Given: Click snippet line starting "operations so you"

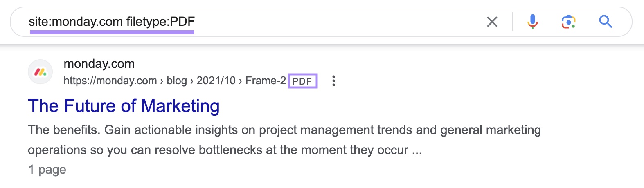Looking at the screenshot, I should (x=224, y=150).
